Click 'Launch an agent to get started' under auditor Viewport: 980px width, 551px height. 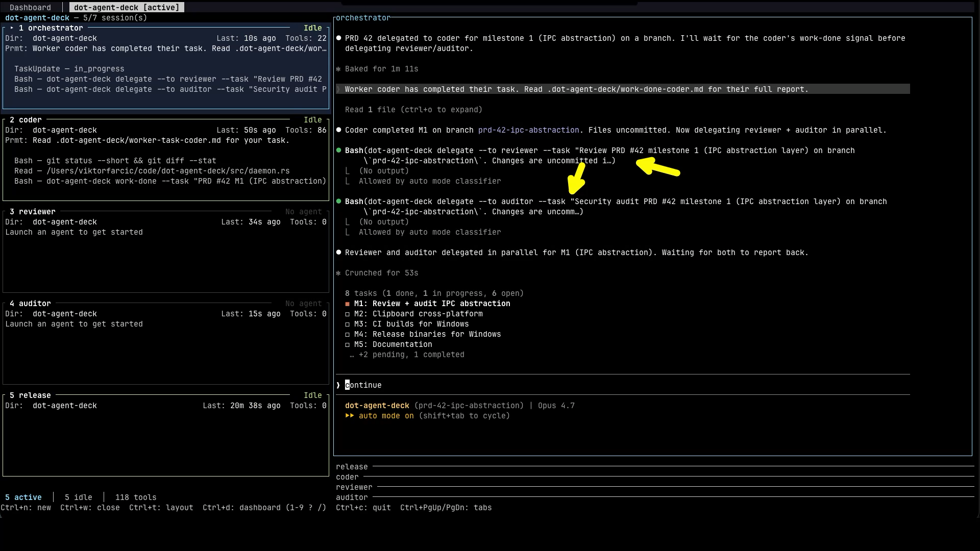[74, 324]
